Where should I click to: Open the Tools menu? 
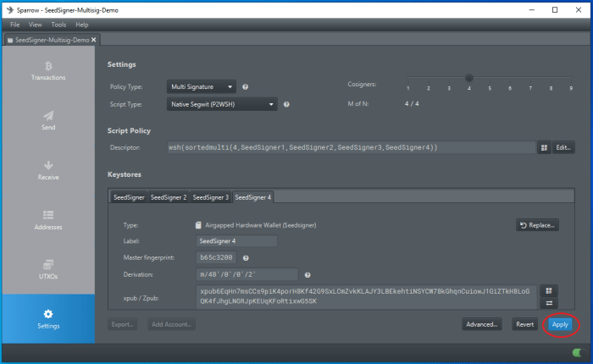click(58, 25)
